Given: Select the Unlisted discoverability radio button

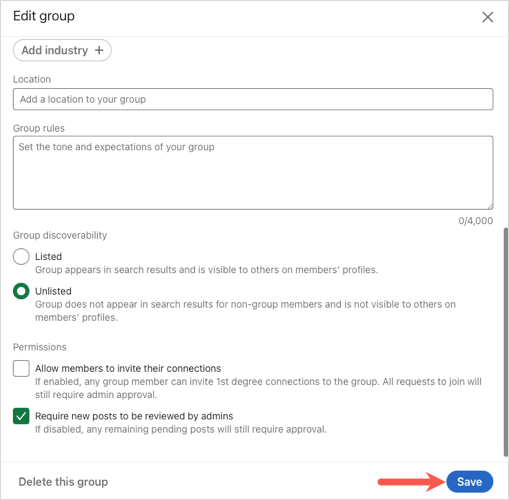Looking at the screenshot, I should tap(21, 291).
